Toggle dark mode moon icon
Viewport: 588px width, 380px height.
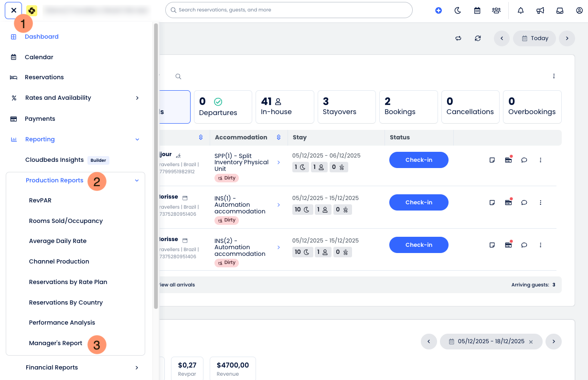(458, 11)
